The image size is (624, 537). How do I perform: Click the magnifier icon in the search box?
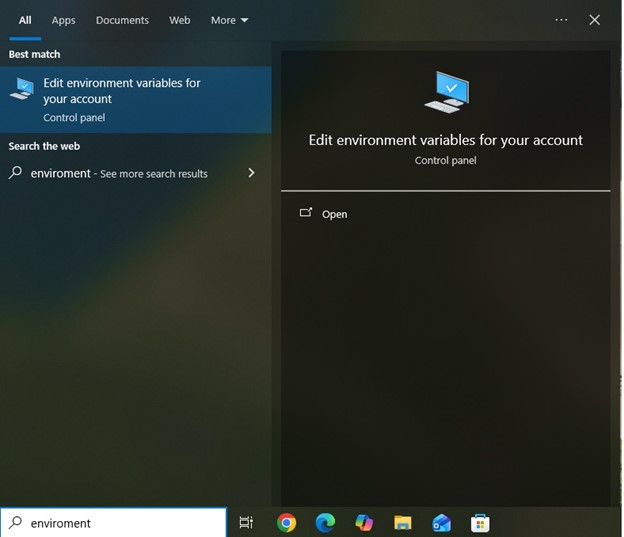pyautogui.click(x=16, y=522)
